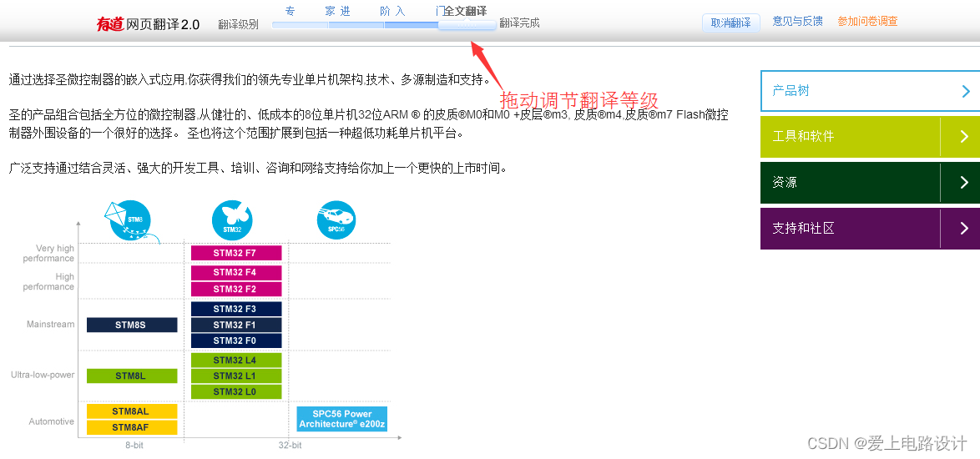This screenshot has height=459, width=980.
Task: Expand the 支持和社区 chevron arrow
Action: pyautogui.click(x=964, y=229)
